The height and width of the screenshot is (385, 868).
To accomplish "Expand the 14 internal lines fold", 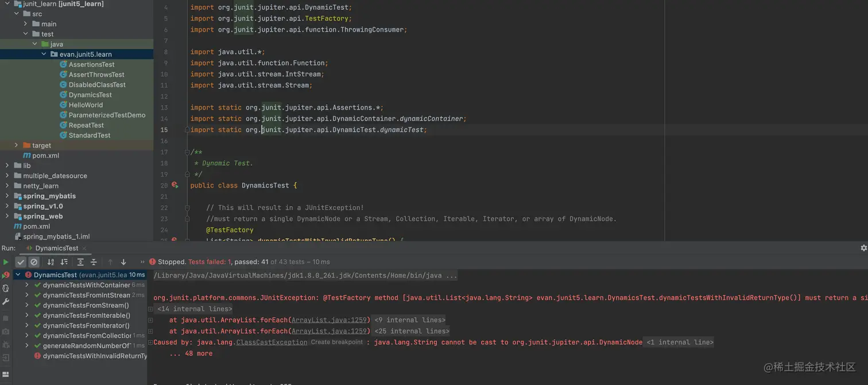I will 195,309.
